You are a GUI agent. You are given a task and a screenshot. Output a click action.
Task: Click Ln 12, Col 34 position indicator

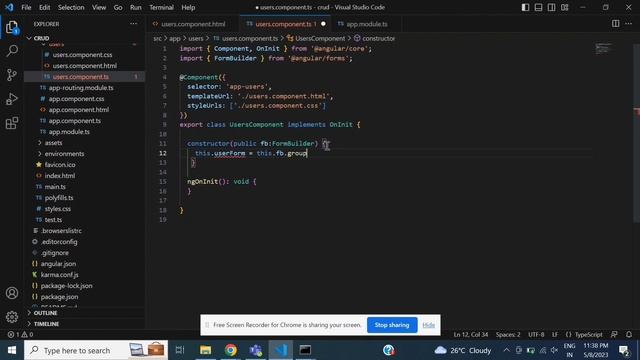(471, 334)
